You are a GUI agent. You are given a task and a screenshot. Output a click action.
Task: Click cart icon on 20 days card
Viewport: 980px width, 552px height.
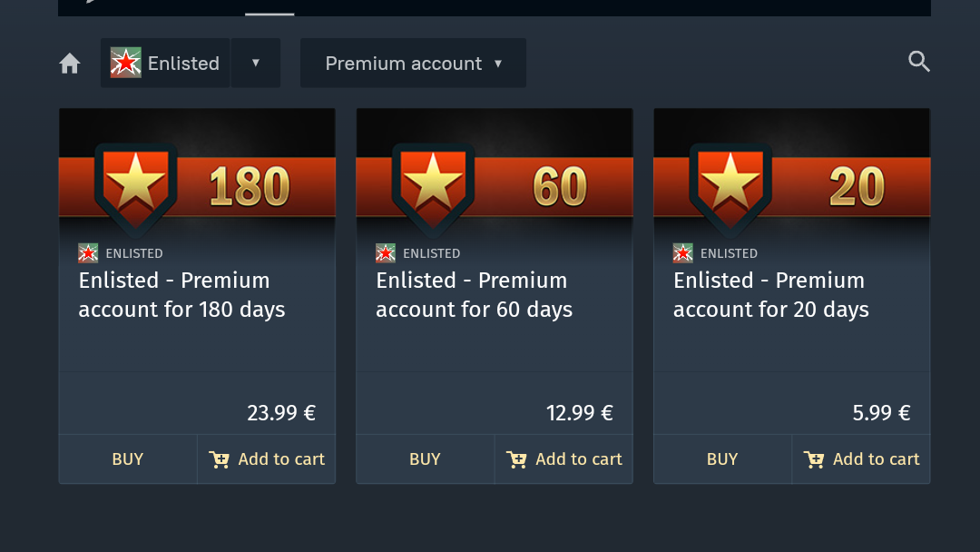(x=814, y=459)
